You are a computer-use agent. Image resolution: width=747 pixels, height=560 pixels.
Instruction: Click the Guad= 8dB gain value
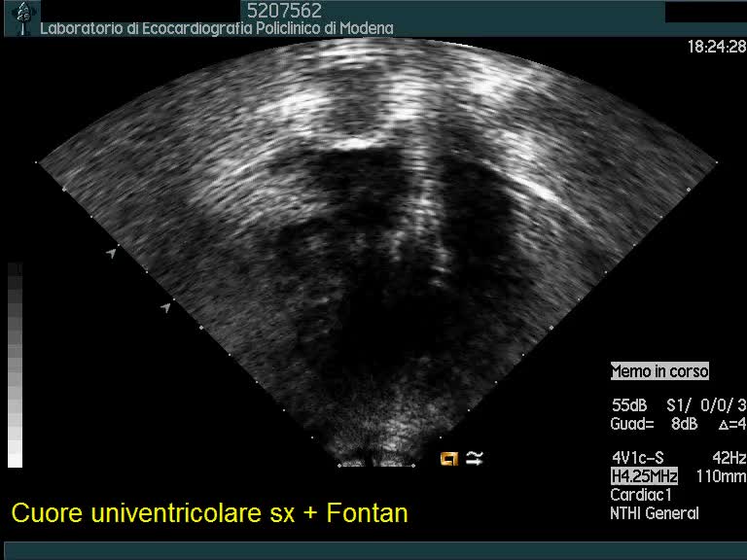pyautogui.click(x=654, y=424)
